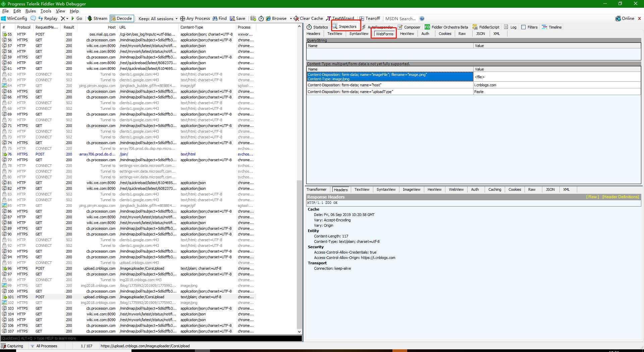Select session 55 oss.mail.qq.com row
The width and height of the screenshot is (644, 352).
point(128,34)
